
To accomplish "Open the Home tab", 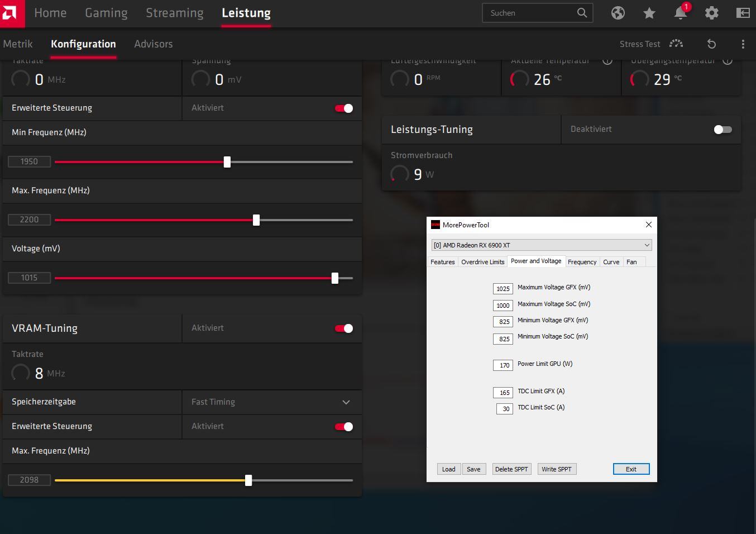I will (x=50, y=13).
